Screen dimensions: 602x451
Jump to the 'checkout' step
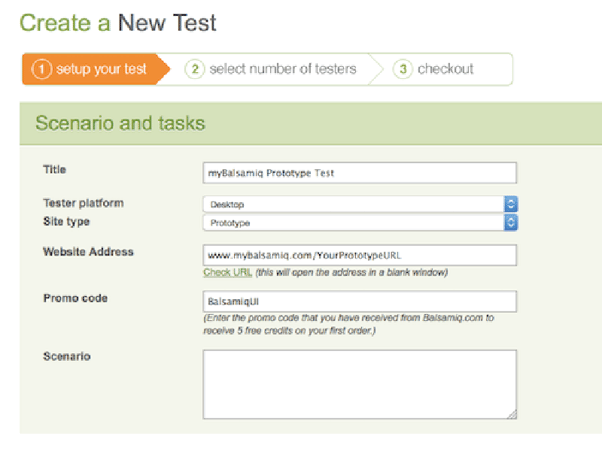pos(445,69)
